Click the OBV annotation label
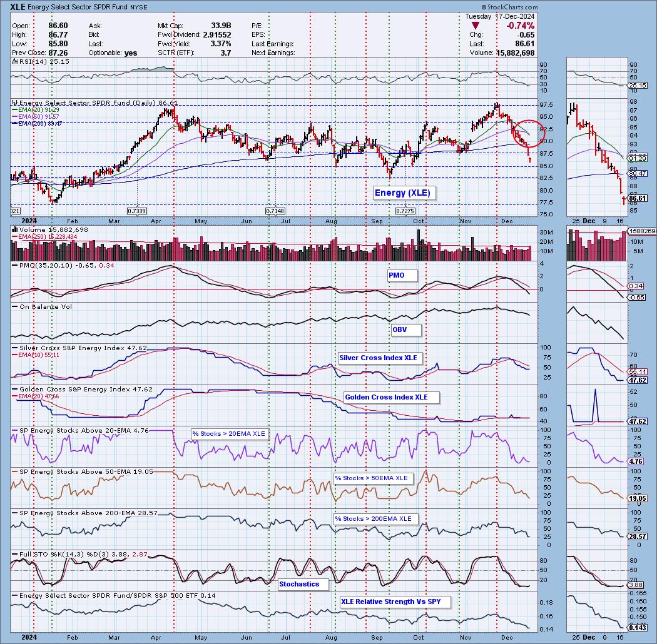The width and height of the screenshot is (657, 644). [x=406, y=330]
